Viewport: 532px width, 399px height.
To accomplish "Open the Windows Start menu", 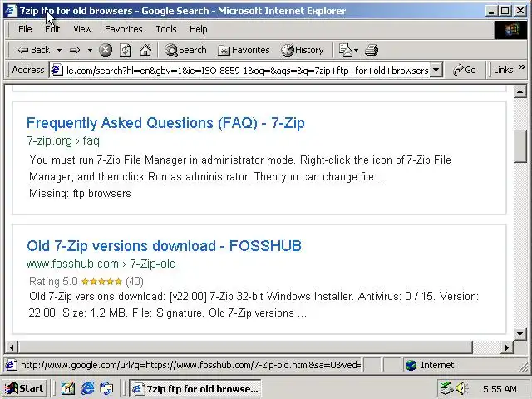I will point(24,388).
